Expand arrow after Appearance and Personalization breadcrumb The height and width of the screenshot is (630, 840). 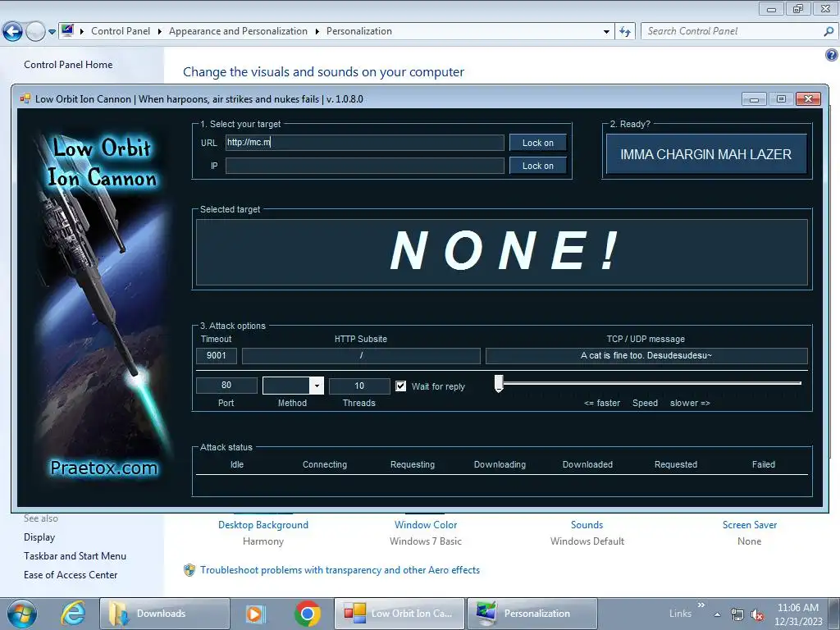click(317, 32)
